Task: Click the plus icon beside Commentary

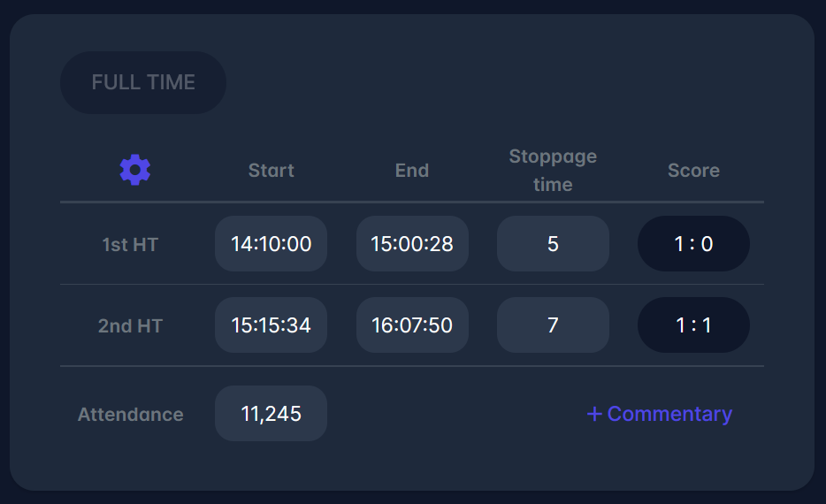Action: click(x=594, y=414)
